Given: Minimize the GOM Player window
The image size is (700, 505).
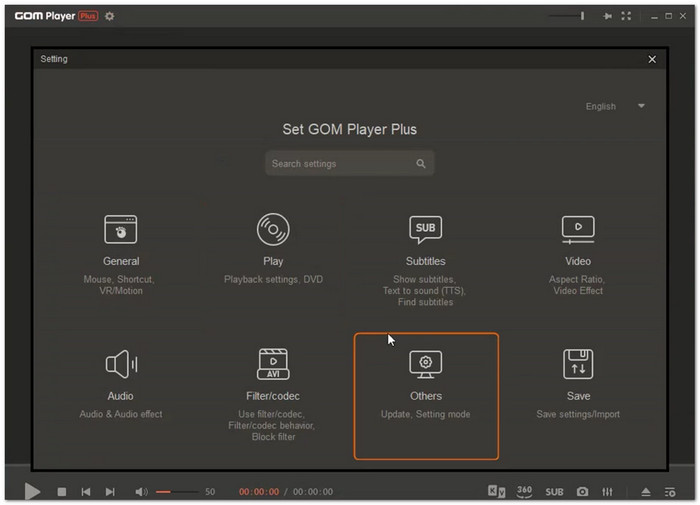Looking at the screenshot, I should [654, 17].
